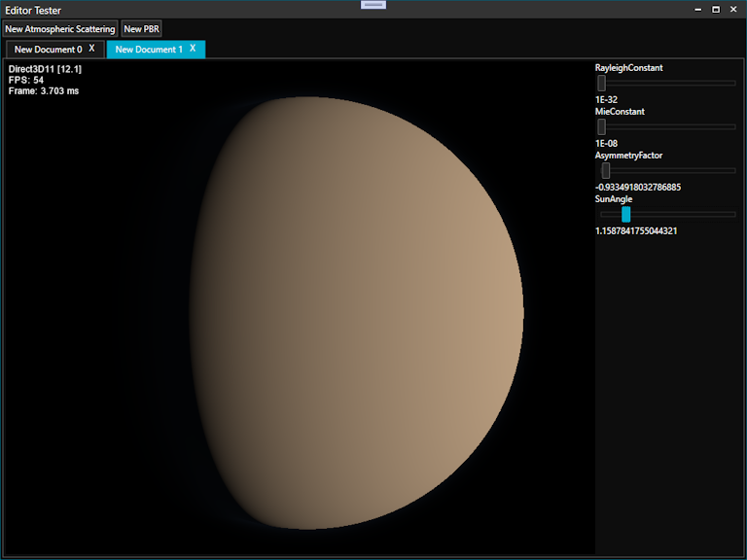Click the SunAngle value readout
This screenshot has width=747, height=560.
coord(636,230)
